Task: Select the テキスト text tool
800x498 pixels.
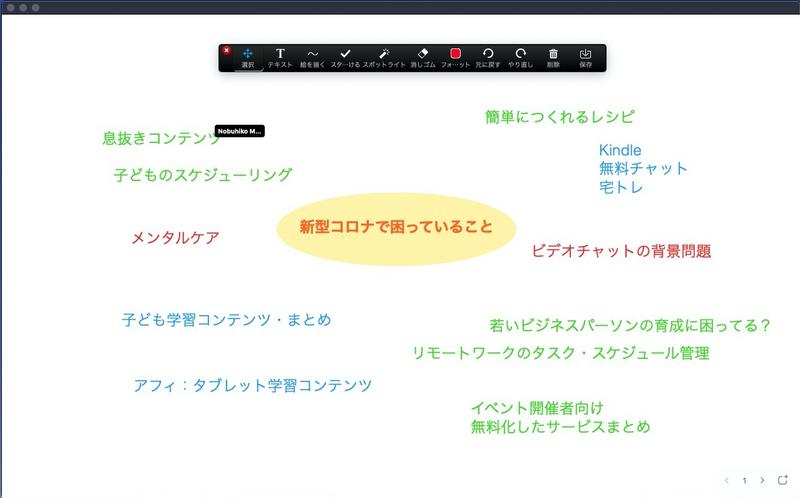Action: (x=280, y=58)
